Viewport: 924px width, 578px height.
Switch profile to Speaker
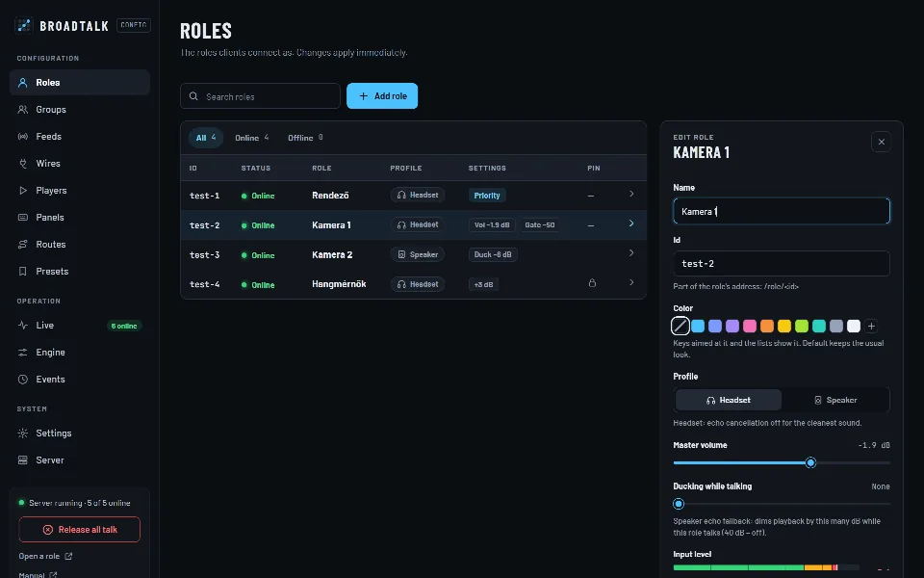point(835,400)
